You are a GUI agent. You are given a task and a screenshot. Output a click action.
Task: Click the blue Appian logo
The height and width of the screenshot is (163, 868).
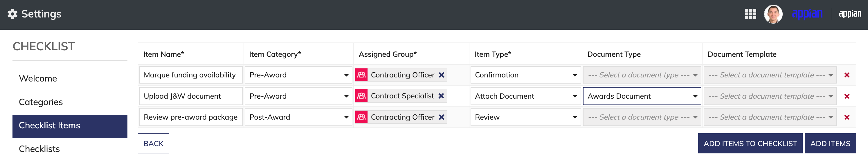click(807, 14)
